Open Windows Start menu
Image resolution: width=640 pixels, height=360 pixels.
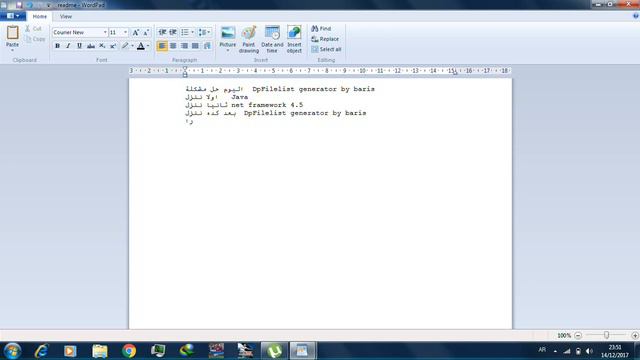[x=12, y=351]
